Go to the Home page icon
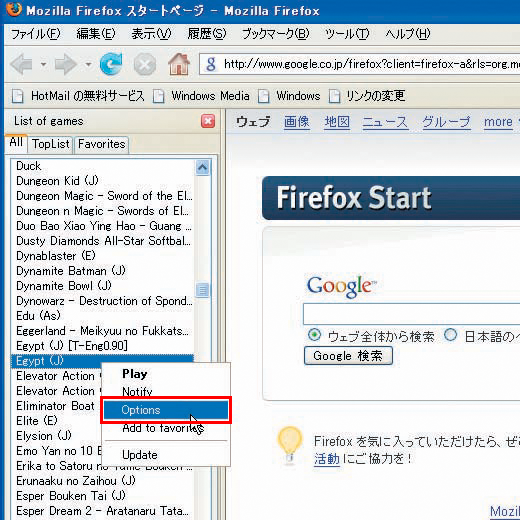This screenshot has width=520, height=520. pyautogui.click(x=179, y=64)
